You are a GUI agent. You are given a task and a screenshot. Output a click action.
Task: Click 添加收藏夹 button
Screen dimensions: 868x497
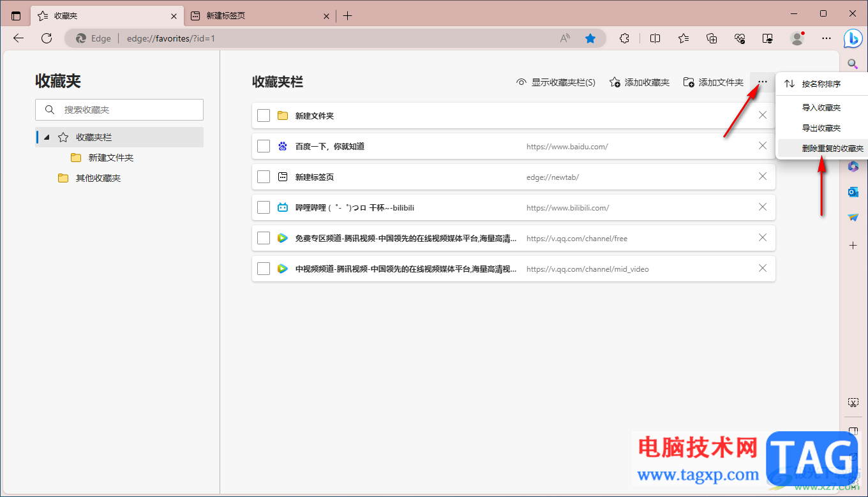coord(640,82)
